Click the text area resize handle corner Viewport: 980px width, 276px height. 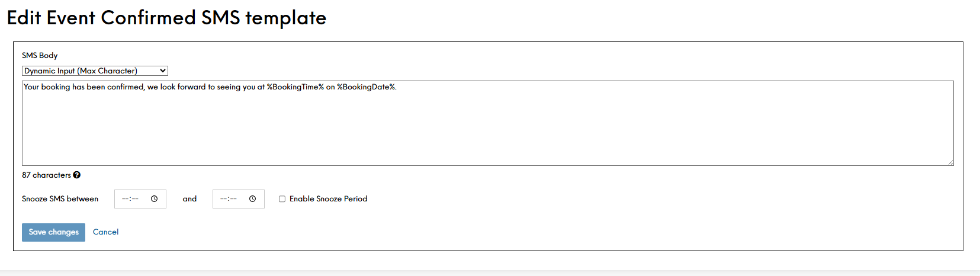click(x=950, y=162)
